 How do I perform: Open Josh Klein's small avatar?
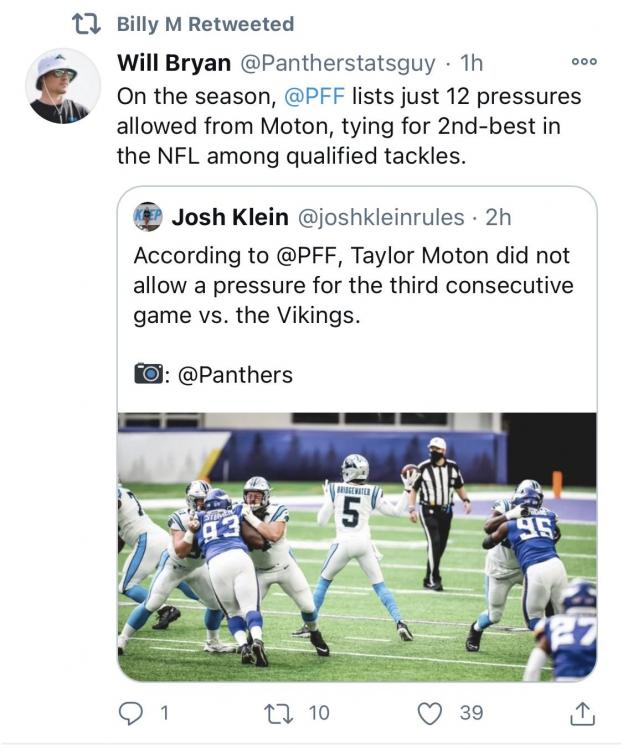147,217
